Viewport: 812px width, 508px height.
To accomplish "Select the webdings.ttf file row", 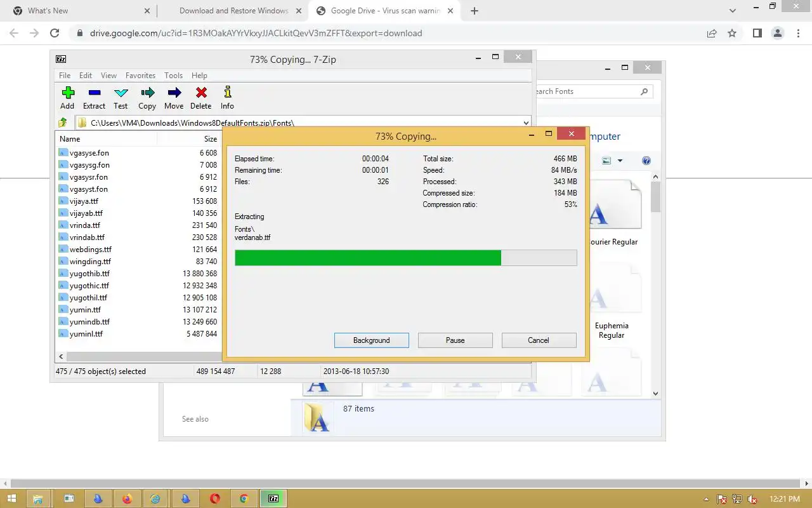I will [138, 250].
